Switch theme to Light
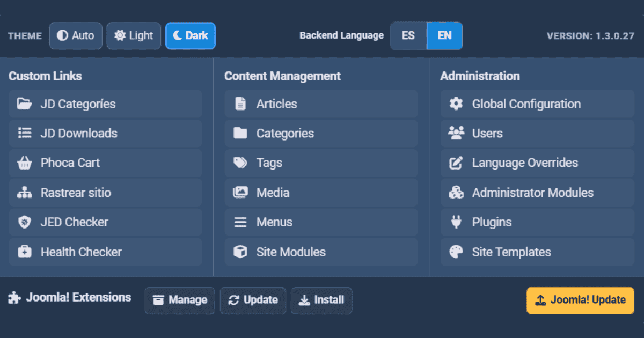The image size is (644, 338). pyautogui.click(x=134, y=36)
